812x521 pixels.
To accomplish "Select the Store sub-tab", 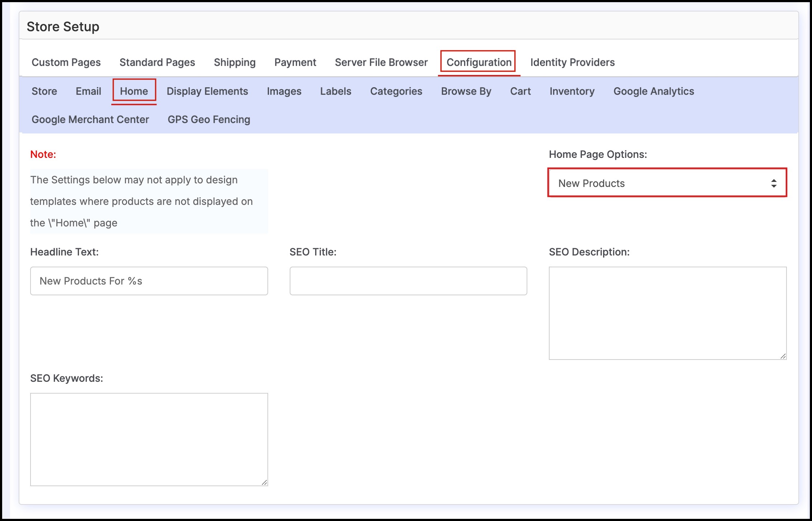I will click(44, 91).
